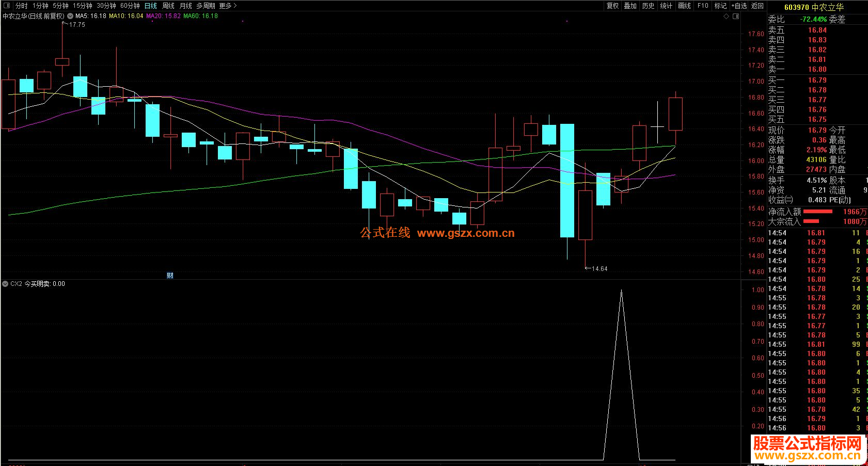Click the 叠加 overlay button
The height and width of the screenshot is (466, 868).
pyautogui.click(x=630, y=6)
